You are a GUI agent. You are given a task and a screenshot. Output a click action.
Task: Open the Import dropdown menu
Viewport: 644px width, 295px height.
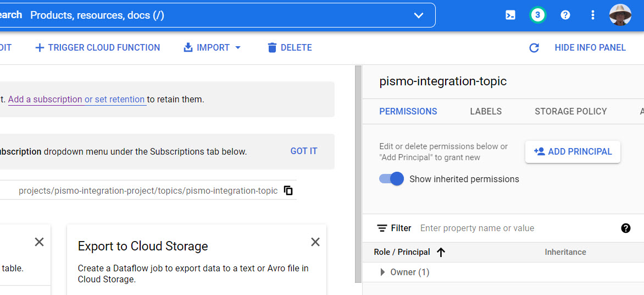(x=212, y=48)
